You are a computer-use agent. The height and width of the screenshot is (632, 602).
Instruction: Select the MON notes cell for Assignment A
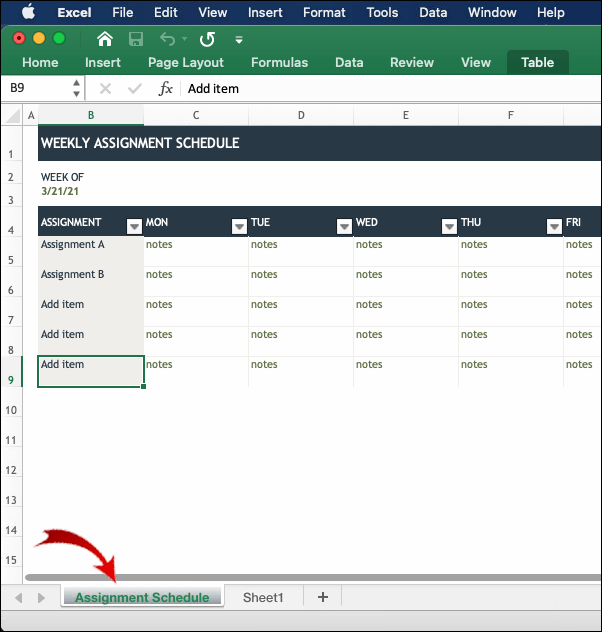[x=196, y=252]
